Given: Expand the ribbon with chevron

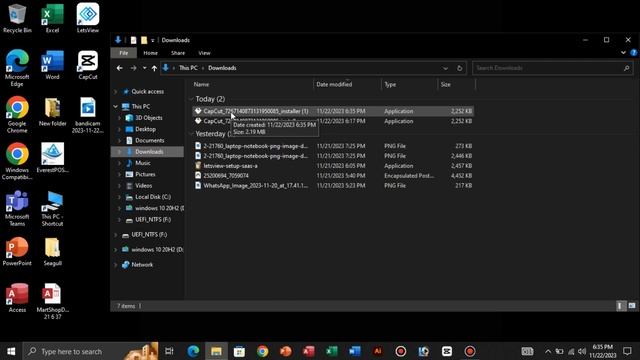Looking at the screenshot, I should point(623,53).
